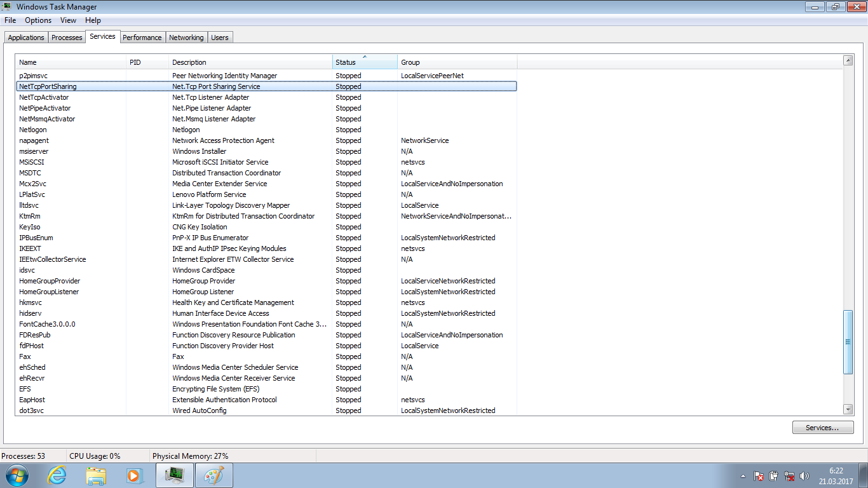Screen dimensions: 868x488
Task: Open the clock and date in the tray
Action: (836, 476)
